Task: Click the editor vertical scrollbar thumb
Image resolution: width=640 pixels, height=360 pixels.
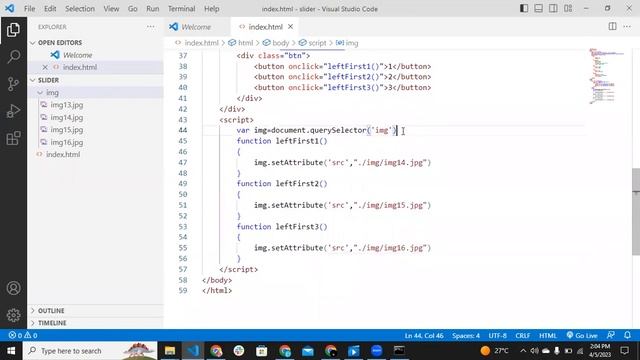Action: (x=636, y=211)
